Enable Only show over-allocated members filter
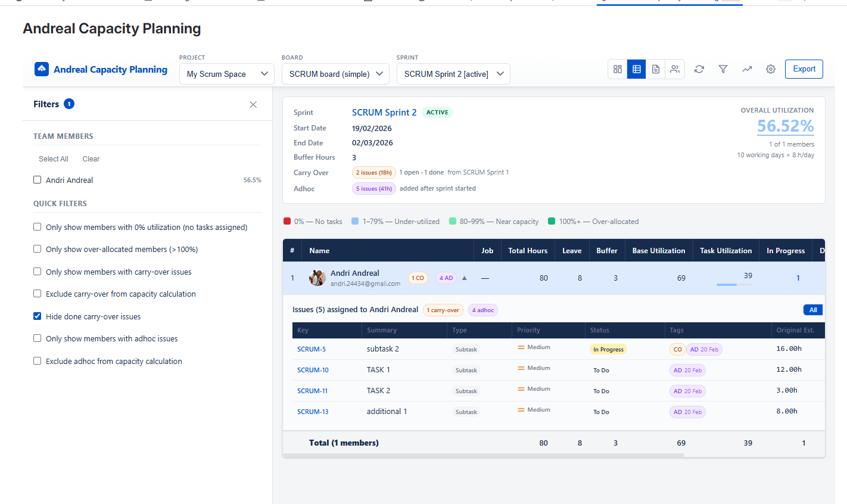 tap(37, 249)
